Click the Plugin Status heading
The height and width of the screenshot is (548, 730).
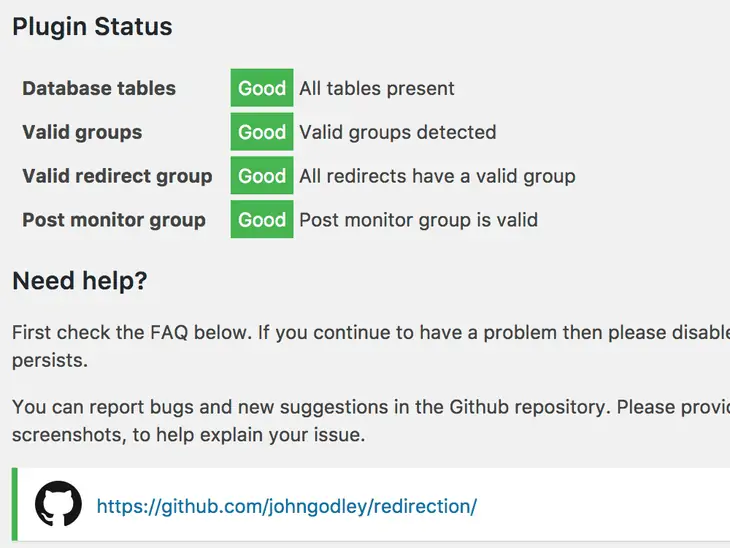(x=92, y=27)
